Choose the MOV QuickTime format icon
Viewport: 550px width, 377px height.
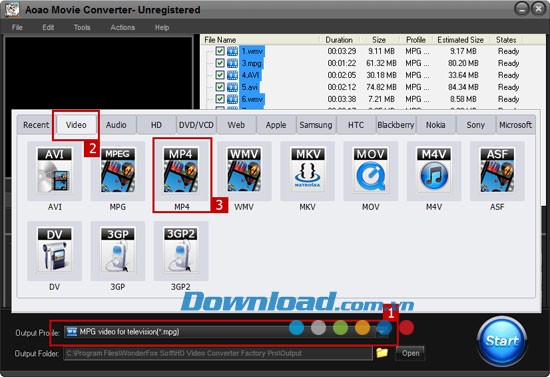click(371, 171)
